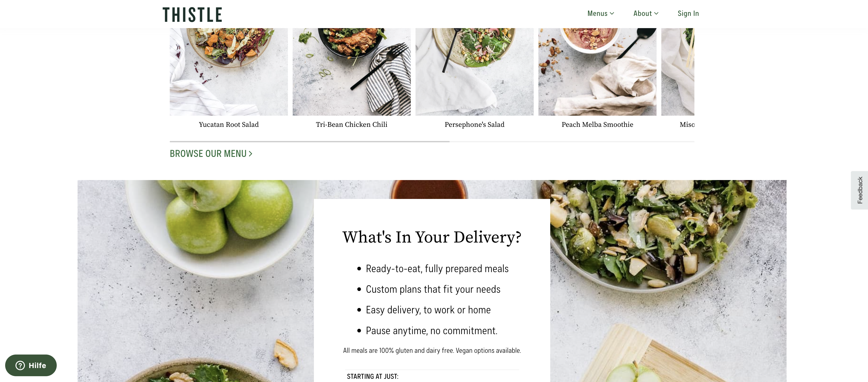Click the Hilfe help button
The image size is (868, 382).
coord(31,365)
